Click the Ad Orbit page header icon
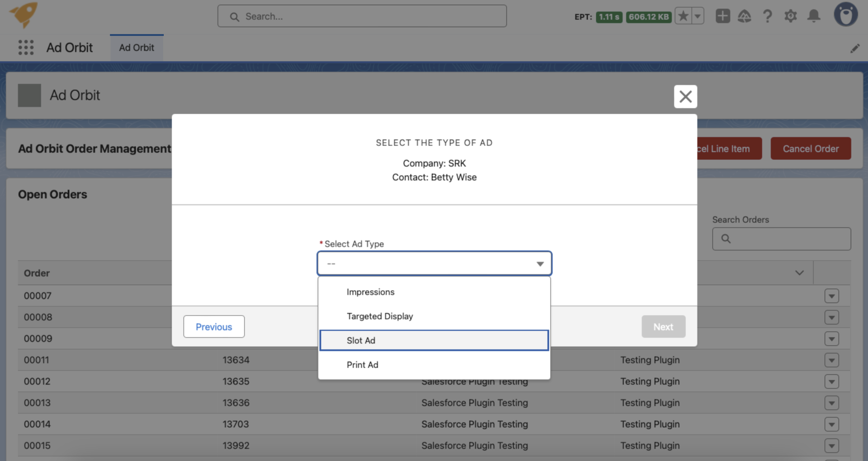868x461 pixels. click(x=29, y=95)
